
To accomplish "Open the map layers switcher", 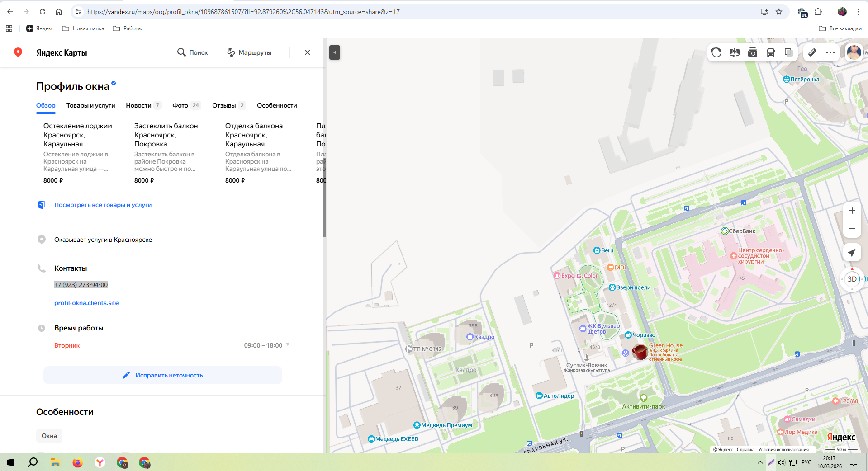I will click(x=789, y=52).
